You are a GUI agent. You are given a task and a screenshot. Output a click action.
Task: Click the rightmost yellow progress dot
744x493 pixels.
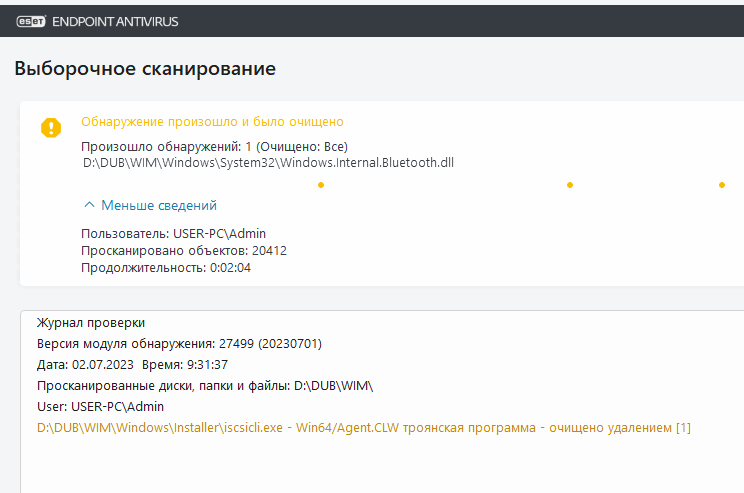click(721, 184)
